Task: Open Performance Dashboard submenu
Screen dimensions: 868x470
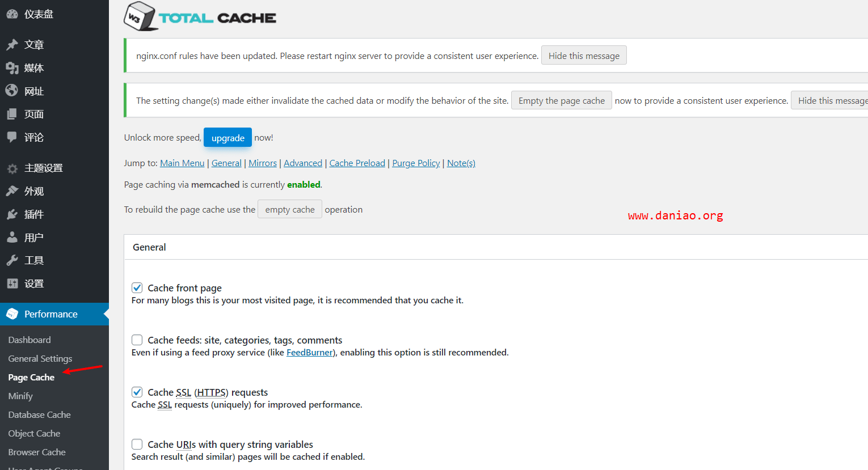Action: [30, 340]
